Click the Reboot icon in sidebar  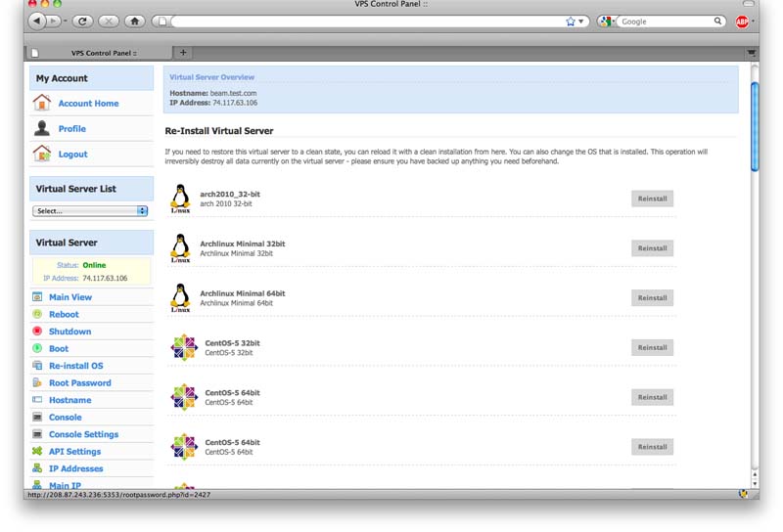click(x=37, y=314)
